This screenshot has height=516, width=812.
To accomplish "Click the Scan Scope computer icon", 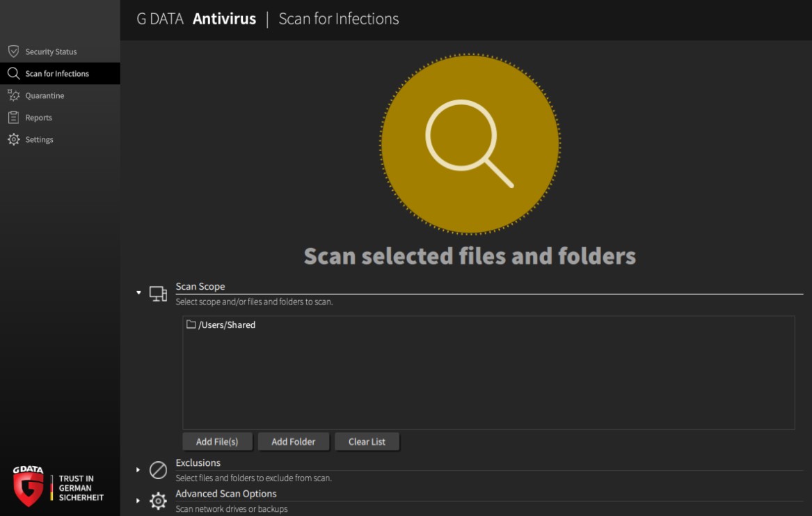I will [158, 294].
